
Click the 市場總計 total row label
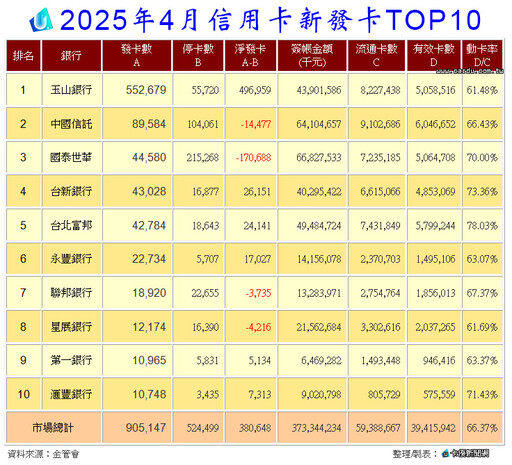pos(53,428)
